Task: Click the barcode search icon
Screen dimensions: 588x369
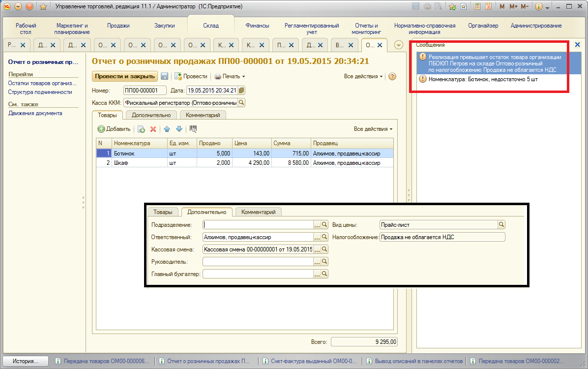Action: coord(193,129)
